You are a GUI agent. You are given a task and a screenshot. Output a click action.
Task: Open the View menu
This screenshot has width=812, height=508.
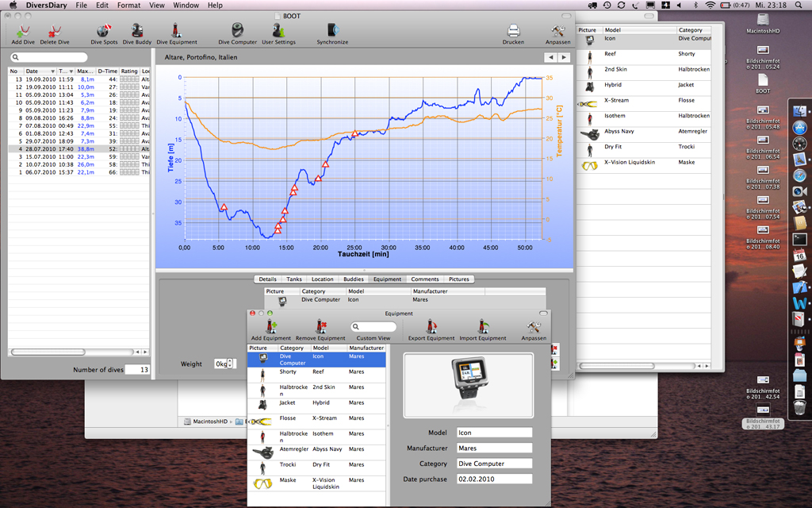pos(157,6)
